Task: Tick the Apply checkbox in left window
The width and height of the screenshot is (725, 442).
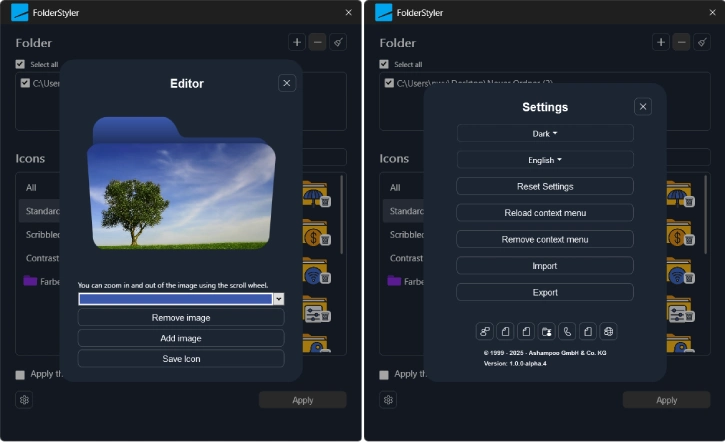Action: pyautogui.click(x=20, y=375)
